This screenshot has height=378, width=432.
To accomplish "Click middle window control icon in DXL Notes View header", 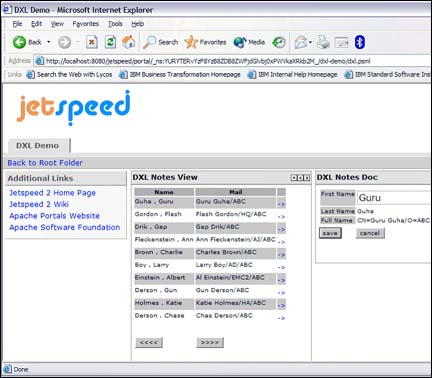I will (x=300, y=178).
